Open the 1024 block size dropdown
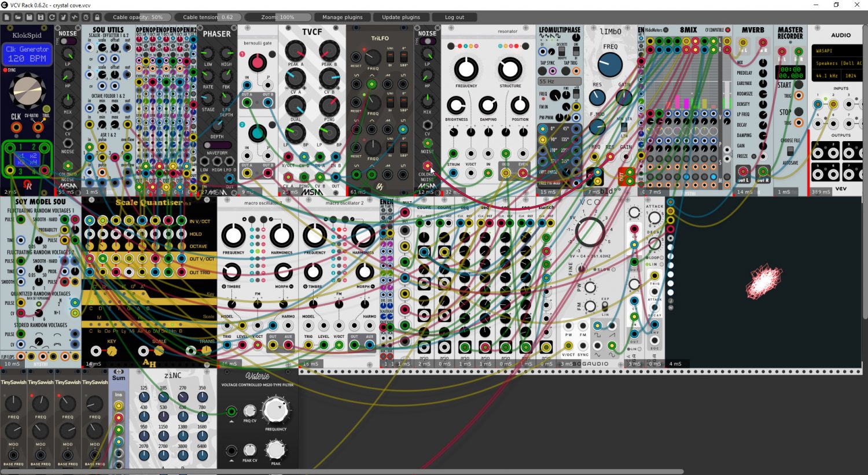This screenshot has height=475, width=868. [852, 76]
